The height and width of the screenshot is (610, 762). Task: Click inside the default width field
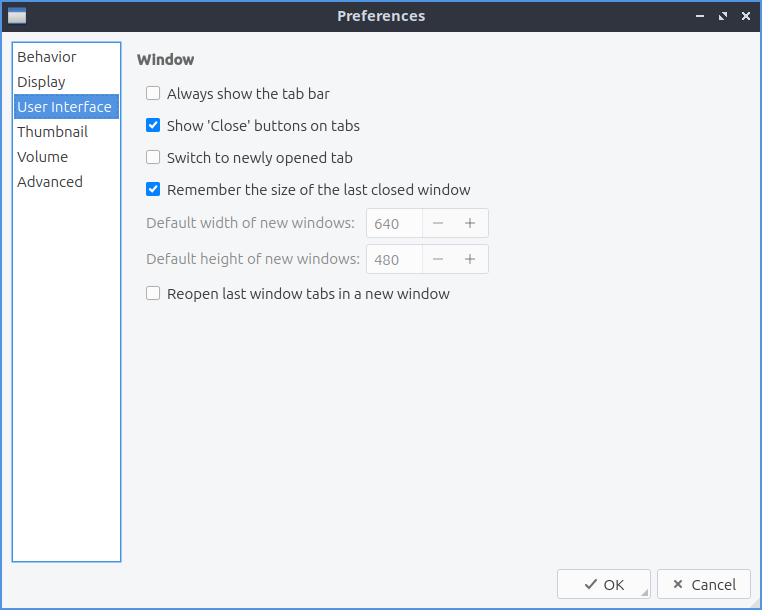tap(394, 224)
